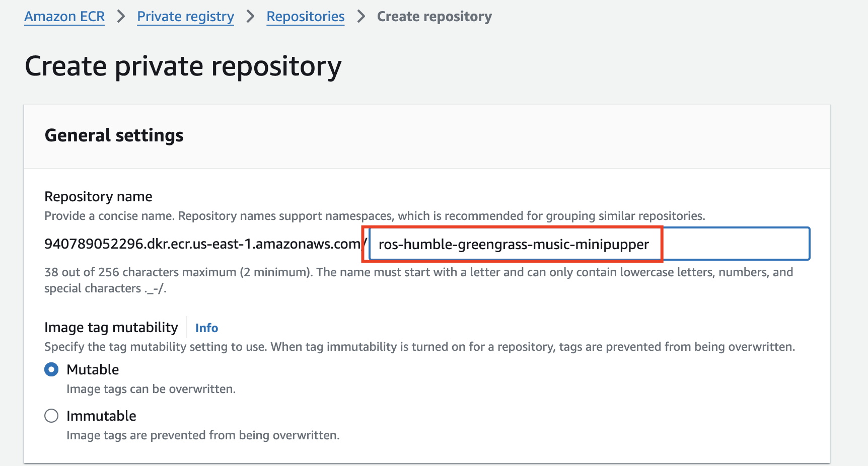
Task: Select the Immutable radio button
Action: point(51,416)
